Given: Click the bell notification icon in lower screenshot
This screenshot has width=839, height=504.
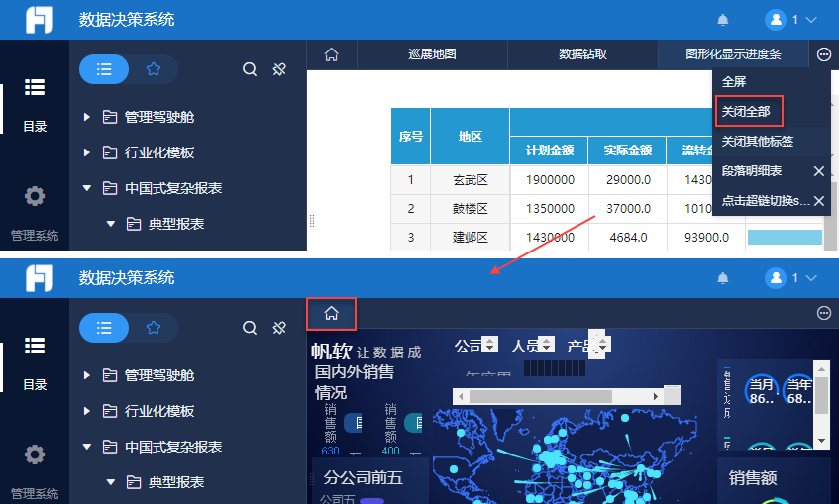Looking at the screenshot, I should (722, 278).
